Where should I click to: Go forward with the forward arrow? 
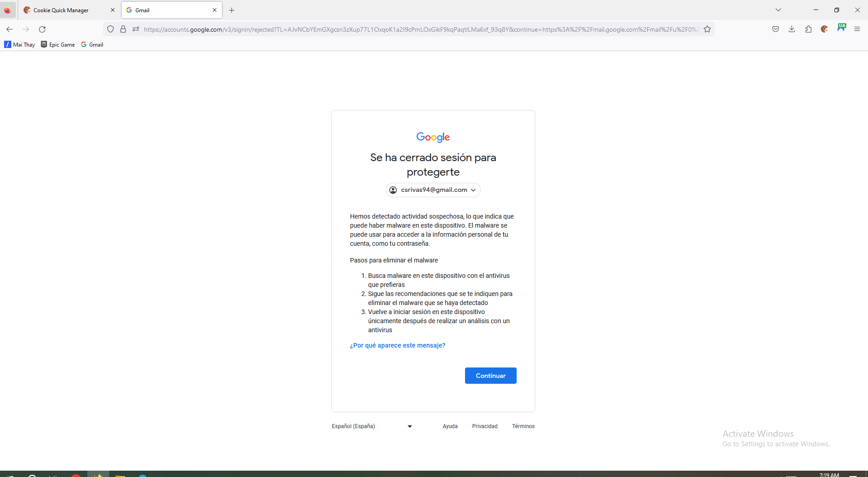coord(26,29)
